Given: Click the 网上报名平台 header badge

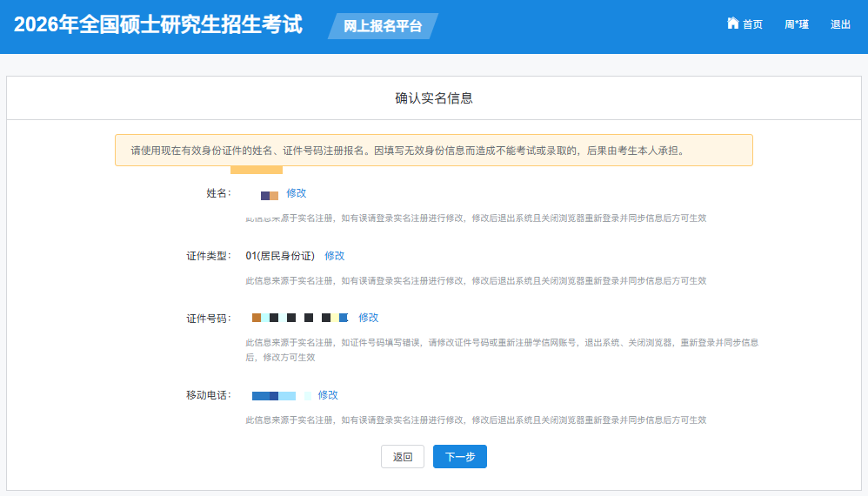Looking at the screenshot, I should tap(383, 26).
